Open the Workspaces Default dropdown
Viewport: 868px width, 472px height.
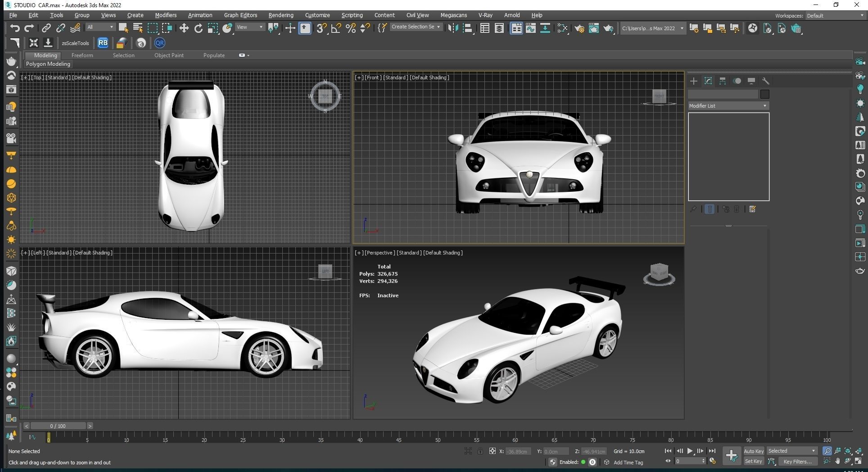(835, 15)
